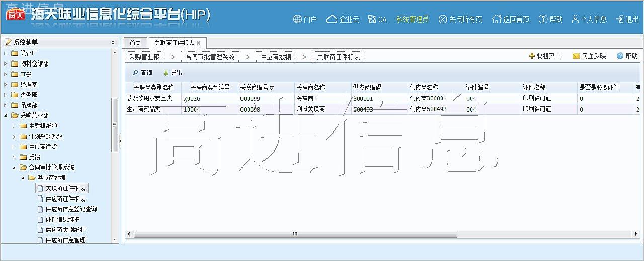Image resolution: width=644 pixels, height=261 pixels.
Task: Open the 门户 portal globe icon
Action: click(x=297, y=19)
